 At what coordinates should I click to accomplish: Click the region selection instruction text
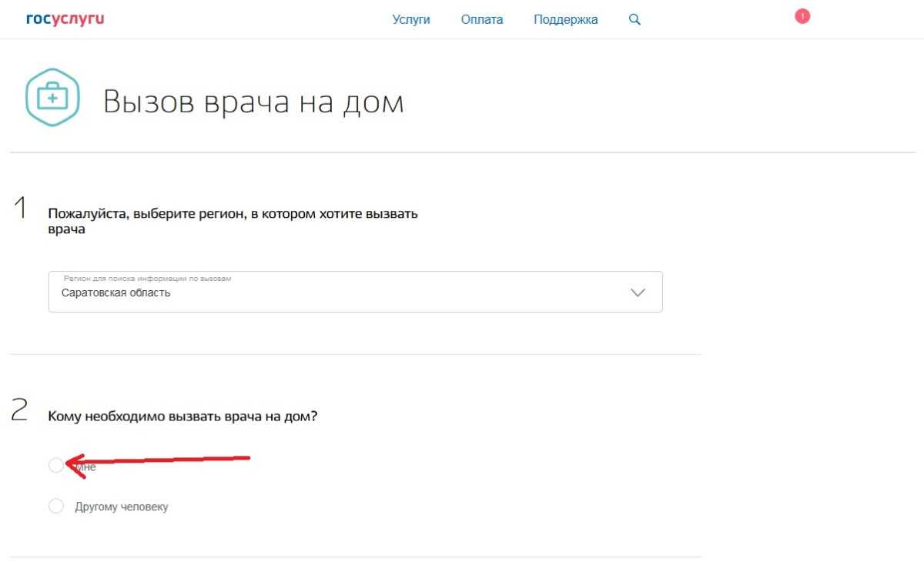(232, 221)
